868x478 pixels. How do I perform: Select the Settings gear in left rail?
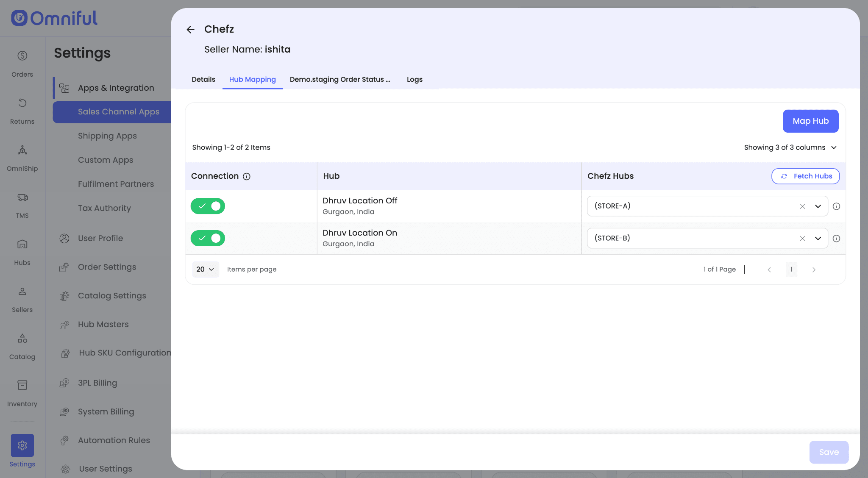[x=22, y=445]
